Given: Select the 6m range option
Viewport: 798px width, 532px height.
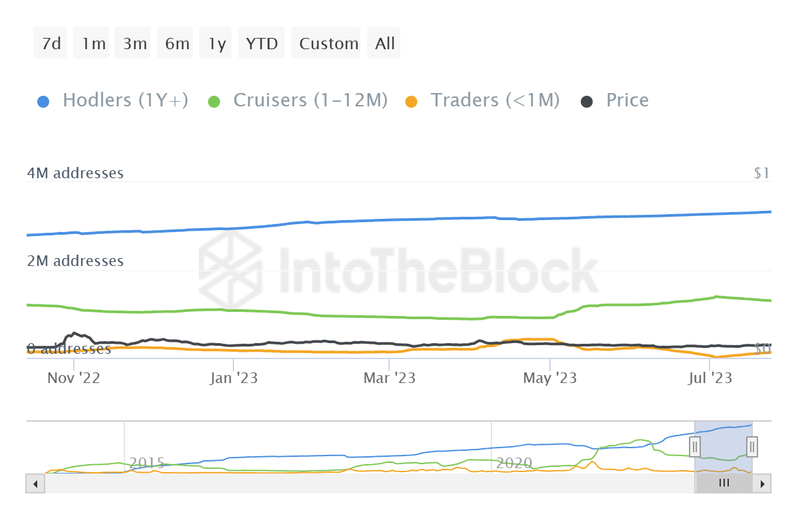Looking at the screenshot, I should pos(174,43).
